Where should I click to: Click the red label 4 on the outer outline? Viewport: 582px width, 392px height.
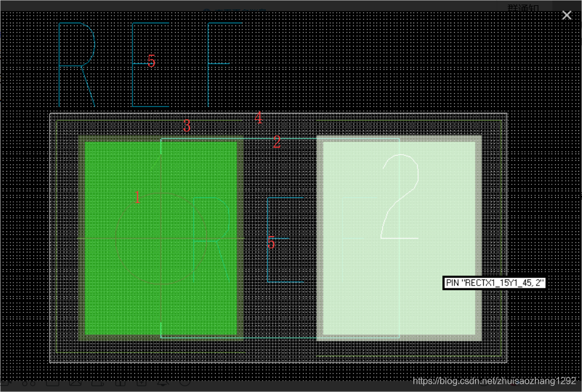point(258,119)
